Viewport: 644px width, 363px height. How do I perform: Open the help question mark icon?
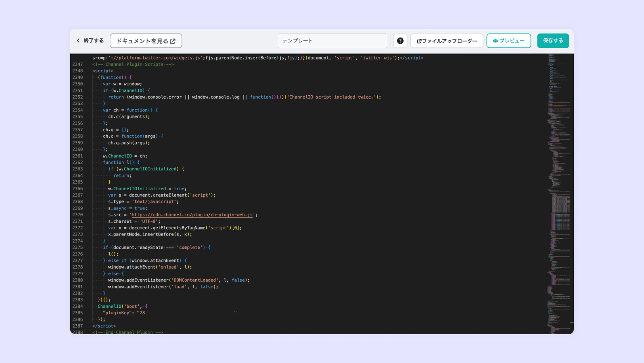click(400, 41)
